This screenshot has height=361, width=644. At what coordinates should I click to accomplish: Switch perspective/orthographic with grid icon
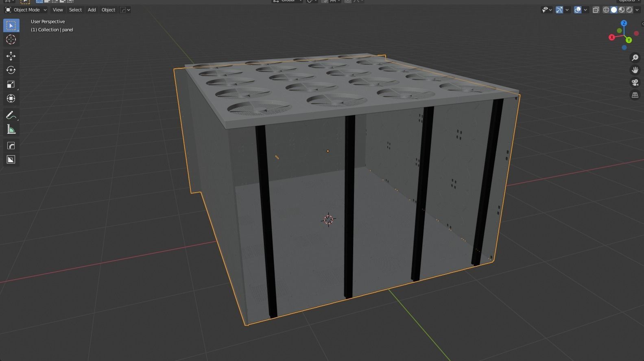(x=635, y=95)
